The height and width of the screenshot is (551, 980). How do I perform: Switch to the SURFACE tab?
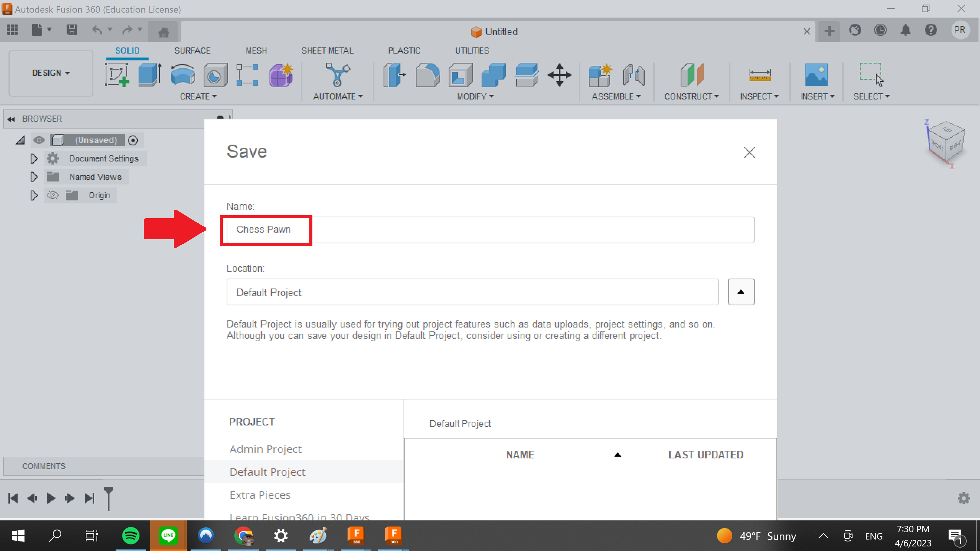tap(193, 50)
